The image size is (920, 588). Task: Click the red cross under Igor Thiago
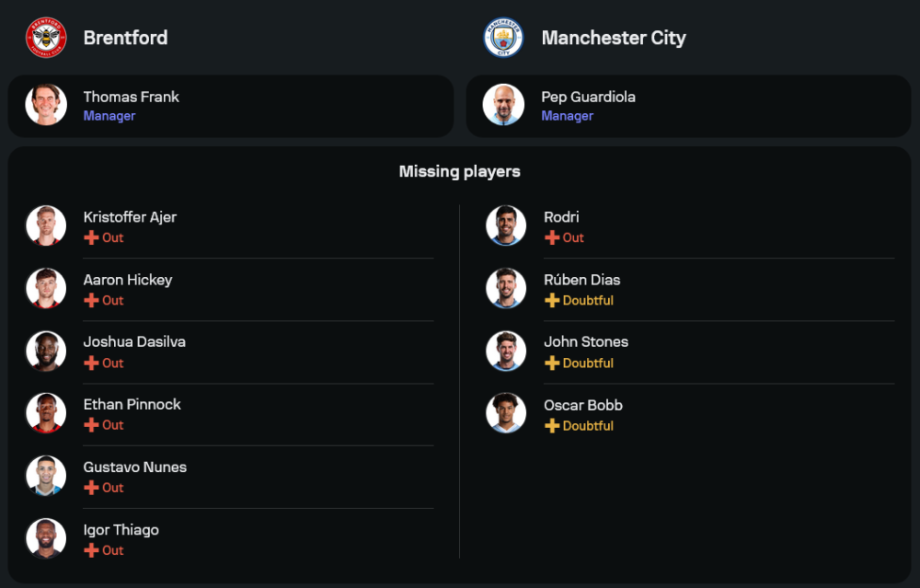tap(91, 550)
